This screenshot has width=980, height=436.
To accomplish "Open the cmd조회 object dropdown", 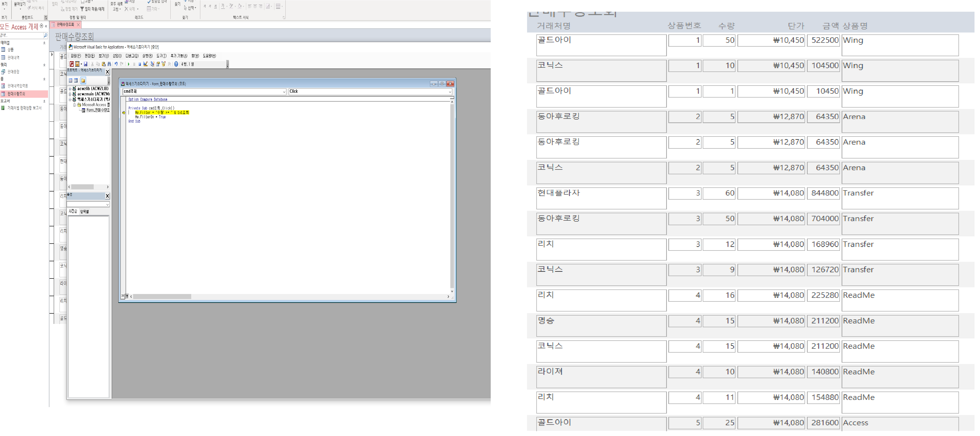I will pyautogui.click(x=283, y=92).
